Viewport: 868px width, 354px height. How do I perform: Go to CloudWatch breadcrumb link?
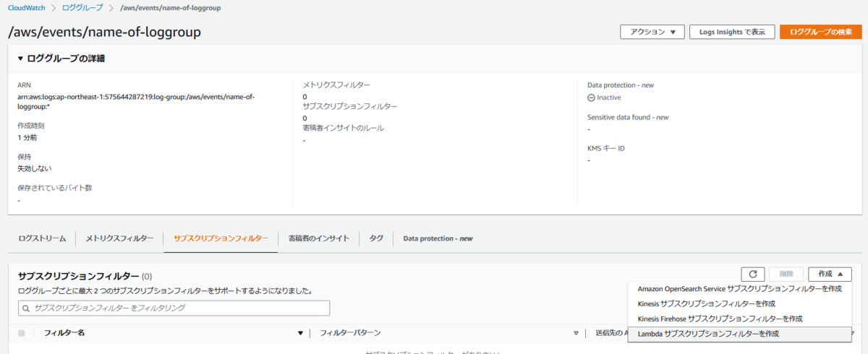tap(27, 8)
